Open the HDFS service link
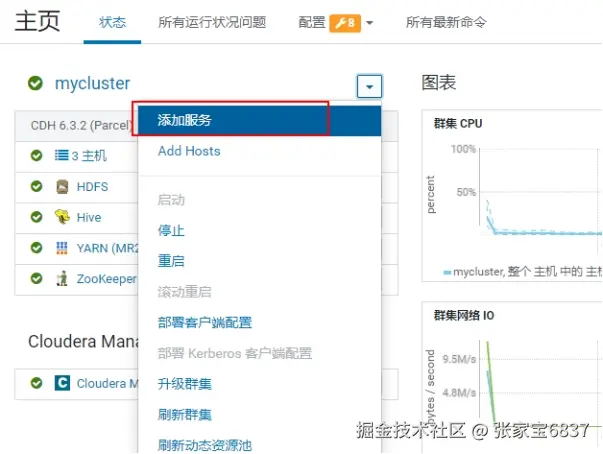 92,186
